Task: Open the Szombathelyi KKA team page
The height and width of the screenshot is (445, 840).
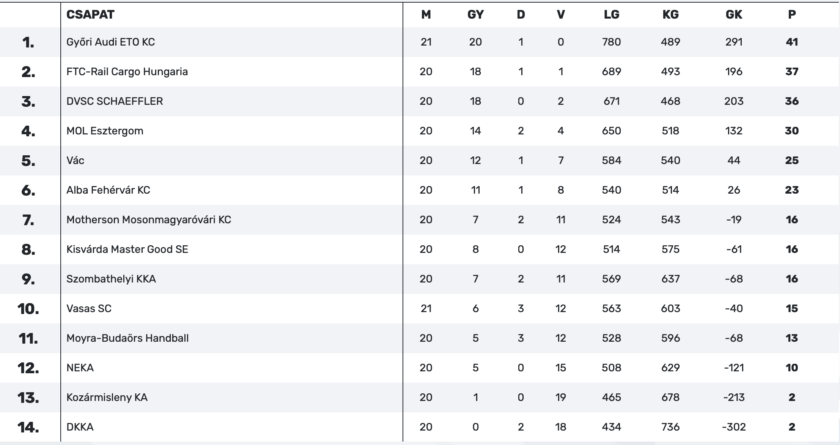Action: pos(113,279)
